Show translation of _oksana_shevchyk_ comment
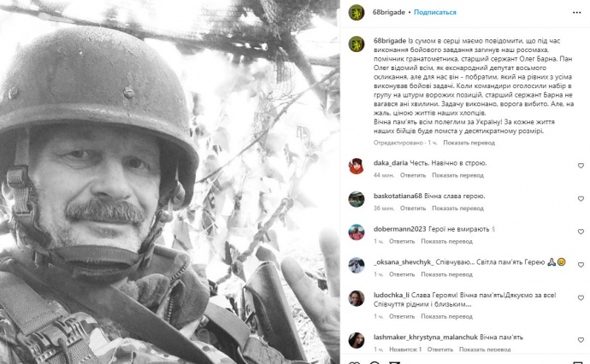The width and height of the screenshot is (590, 364). point(446,274)
